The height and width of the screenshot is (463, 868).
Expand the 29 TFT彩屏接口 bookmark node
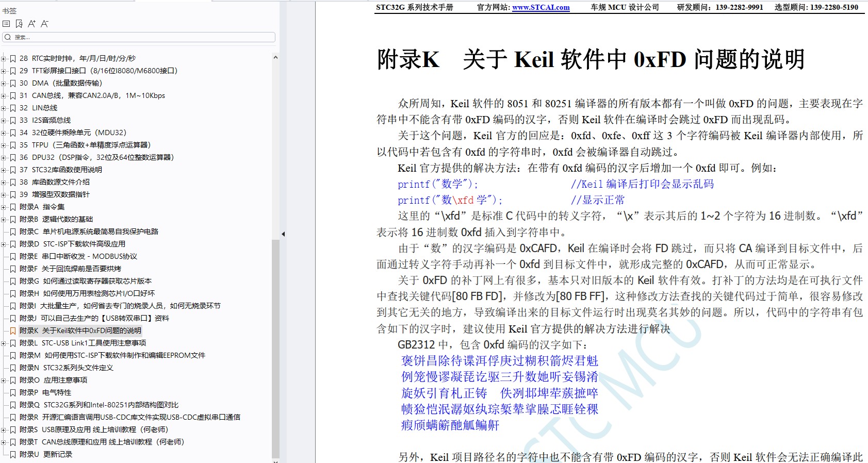click(x=4, y=71)
